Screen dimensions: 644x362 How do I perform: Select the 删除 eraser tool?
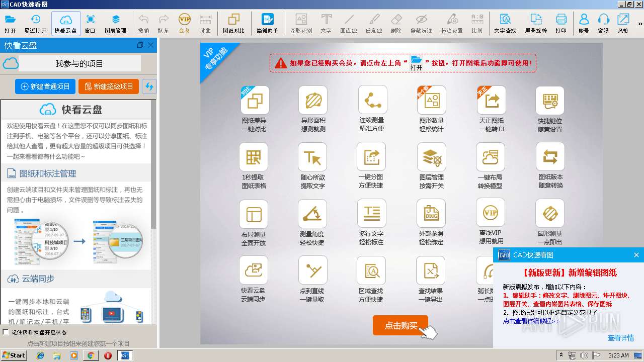click(x=396, y=23)
